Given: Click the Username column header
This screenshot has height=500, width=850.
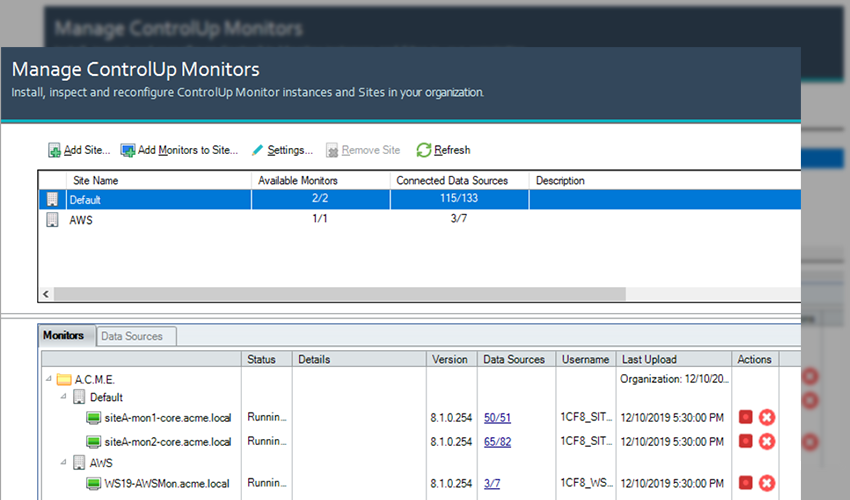Looking at the screenshot, I should [585, 359].
